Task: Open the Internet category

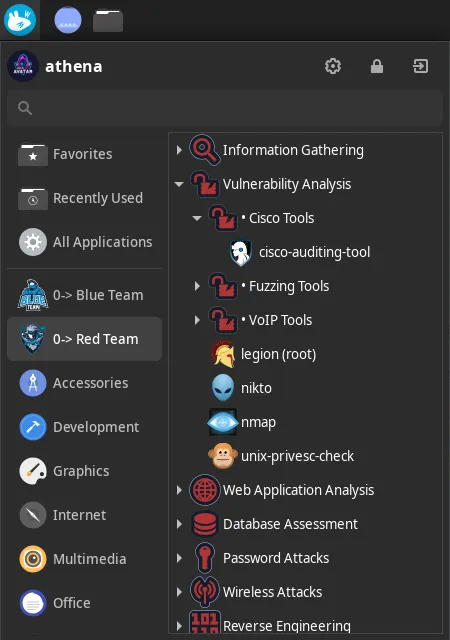Action: [85, 515]
